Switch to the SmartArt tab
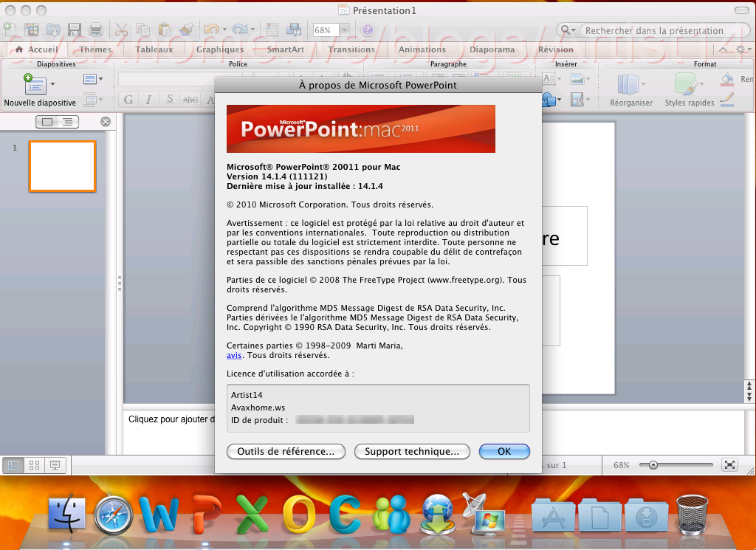This screenshot has height=550, width=756. tap(286, 49)
